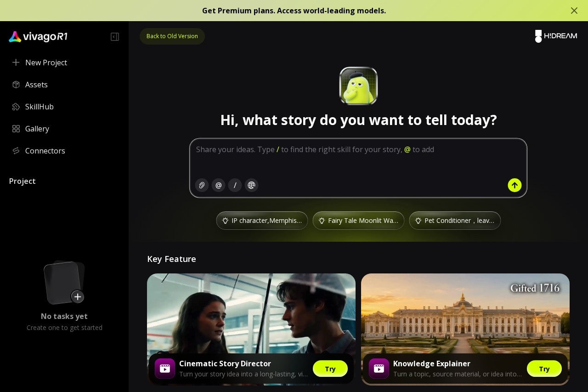Click the Create one to get started text
The width and height of the screenshot is (588, 392).
click(x=64, y=328)
